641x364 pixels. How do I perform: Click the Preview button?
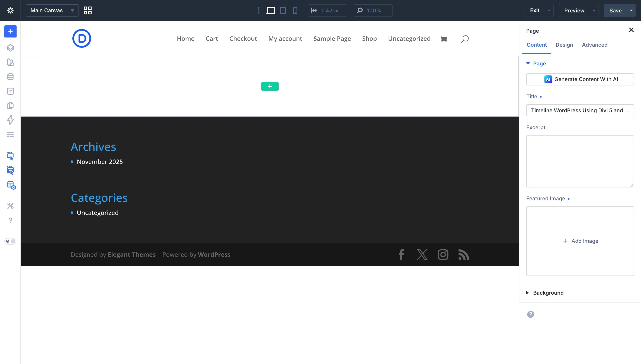tap(574, 10)
